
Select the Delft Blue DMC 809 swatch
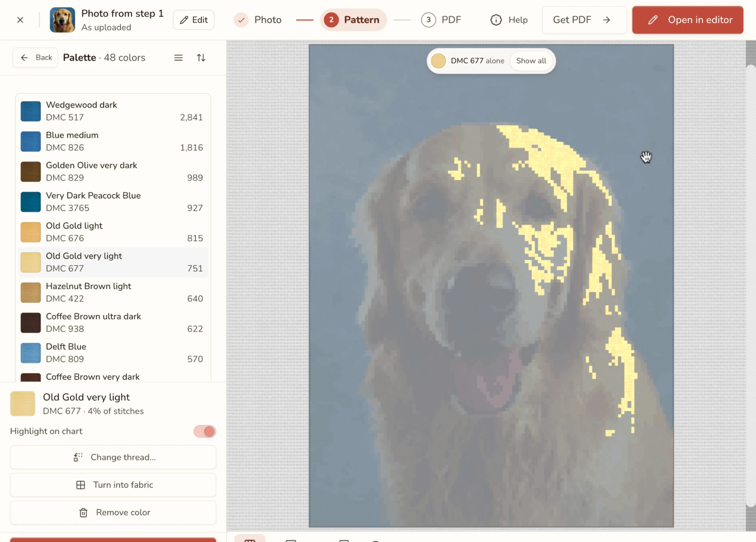pyautogui.click(x=31, y=353)
